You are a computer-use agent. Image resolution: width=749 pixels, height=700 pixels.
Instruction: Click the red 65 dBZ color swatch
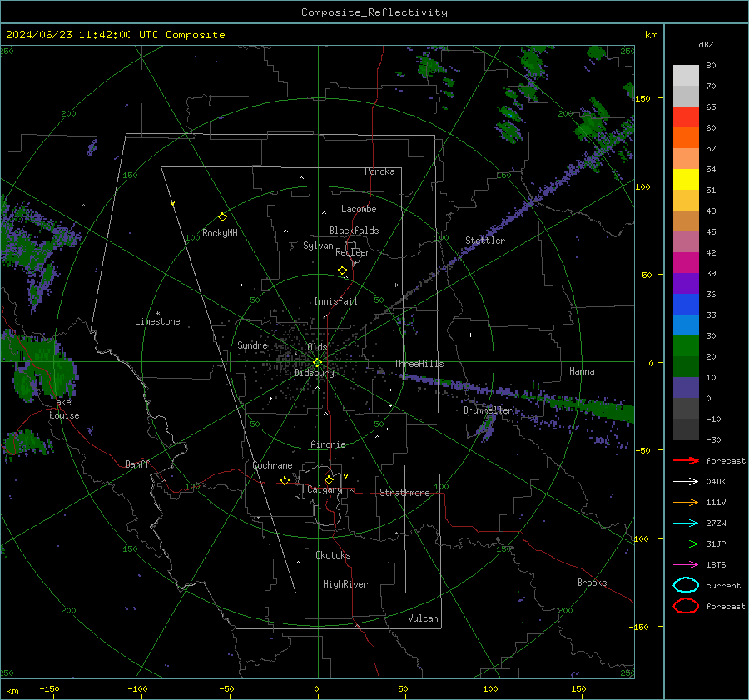686,117
